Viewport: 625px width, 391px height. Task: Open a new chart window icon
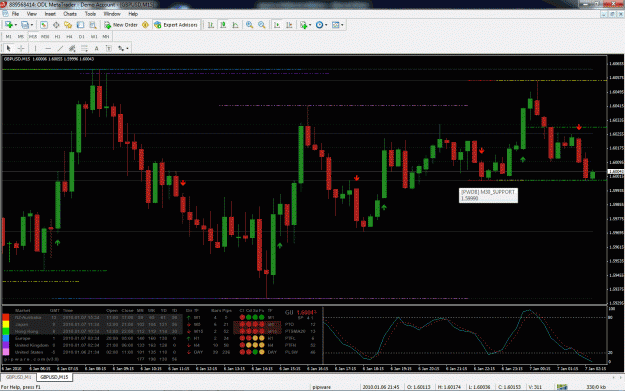8,25
